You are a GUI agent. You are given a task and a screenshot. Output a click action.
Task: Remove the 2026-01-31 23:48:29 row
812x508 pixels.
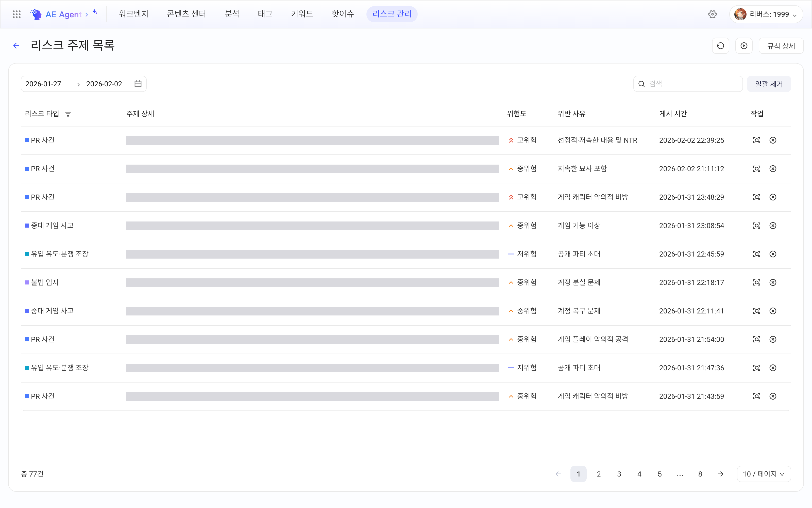tap(773, 197)
